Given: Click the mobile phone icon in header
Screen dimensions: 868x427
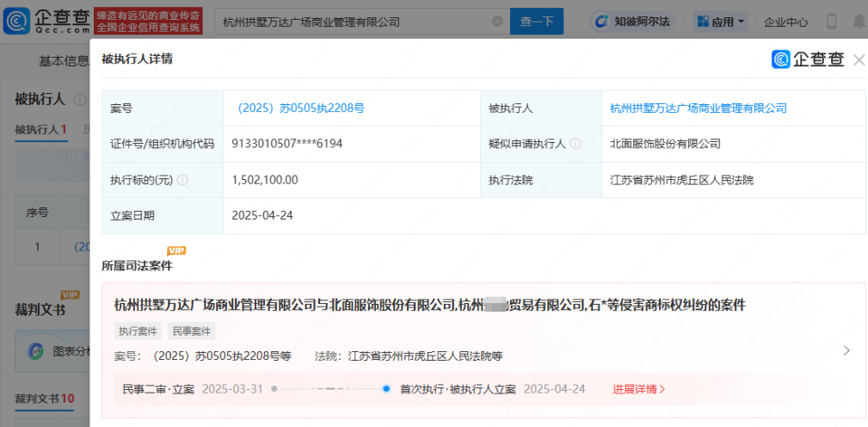Looking at the screenshot, I should tap(832, 22).
